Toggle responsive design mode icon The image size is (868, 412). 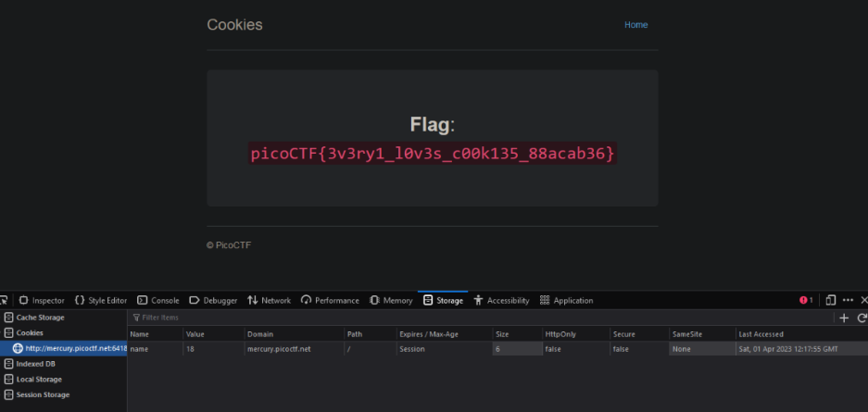(x=831, y=300)
